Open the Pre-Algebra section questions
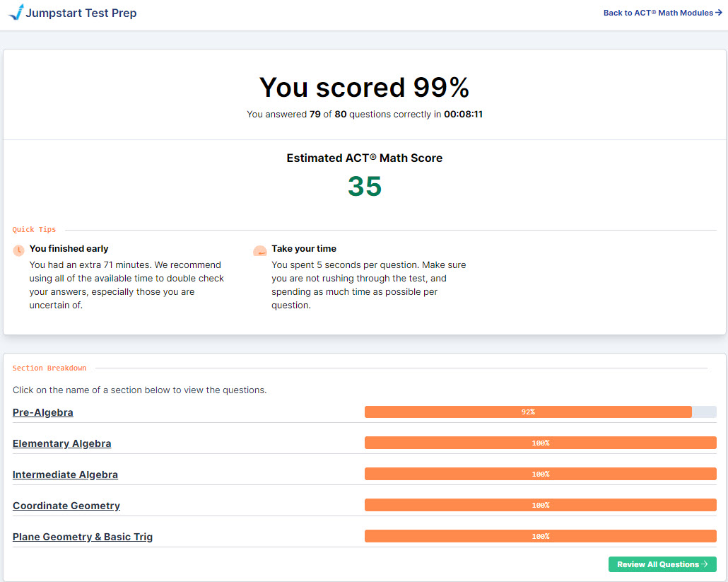Viewport: 728px width, 582px height. point(42,412)
